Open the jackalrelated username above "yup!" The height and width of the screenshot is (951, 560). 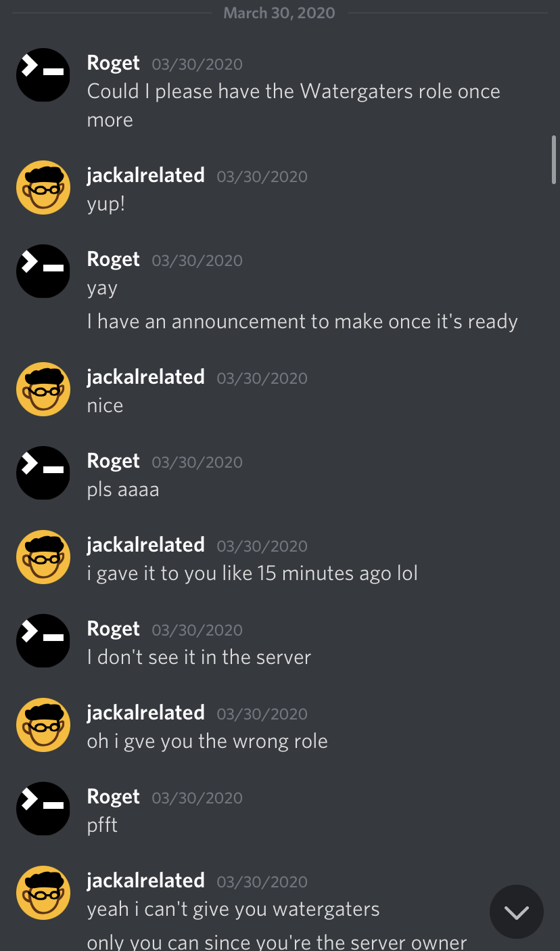pyautogui.click(x=146, y=175)
